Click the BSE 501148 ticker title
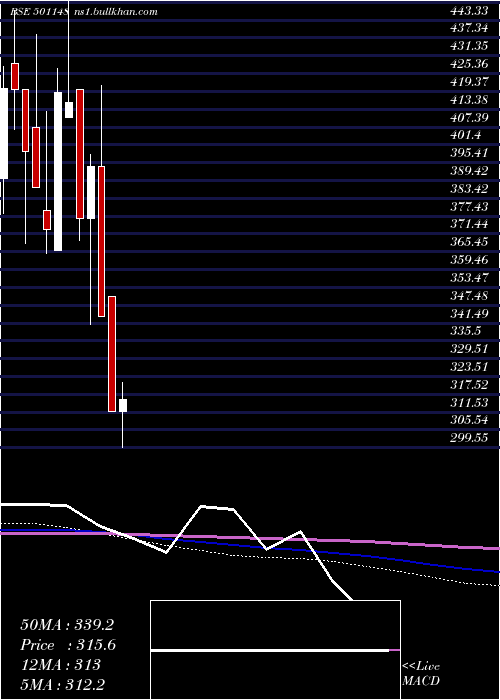 point(39,12)
